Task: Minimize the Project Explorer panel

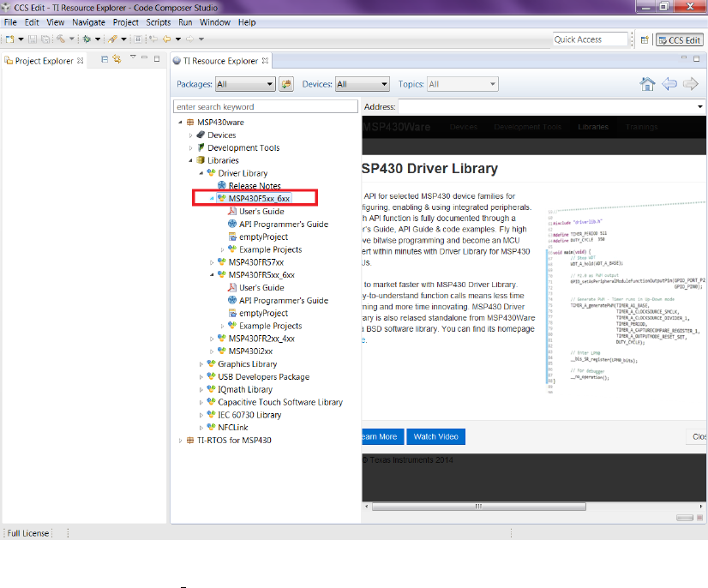Action: (145, 57)
